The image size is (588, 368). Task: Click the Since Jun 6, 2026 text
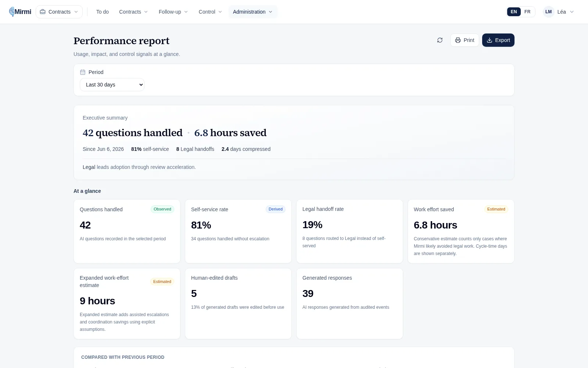click(x=103, y=149)
